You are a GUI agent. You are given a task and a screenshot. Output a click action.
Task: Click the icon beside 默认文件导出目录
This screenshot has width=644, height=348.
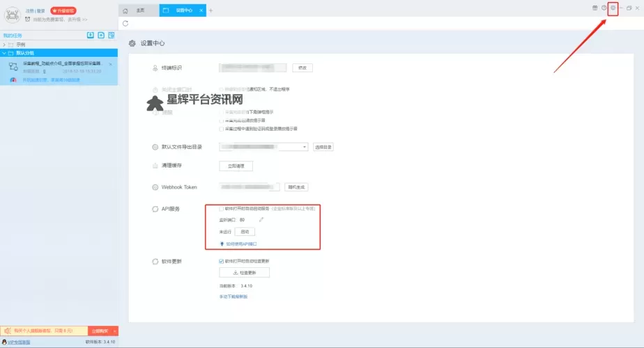tap(155, 147)
